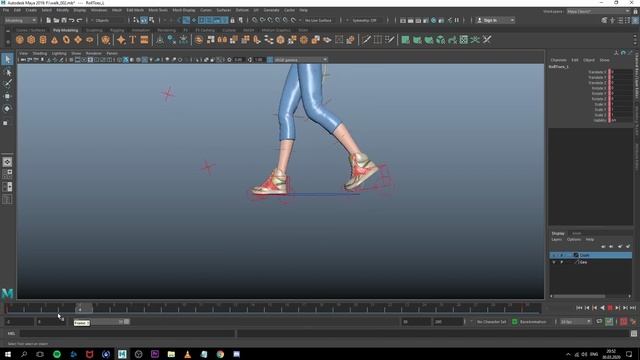Go to end of playback range

click(633, 308)
